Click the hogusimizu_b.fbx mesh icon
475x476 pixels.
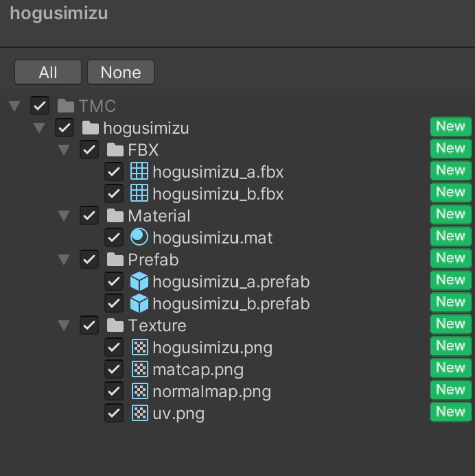(x=139, y=193)
